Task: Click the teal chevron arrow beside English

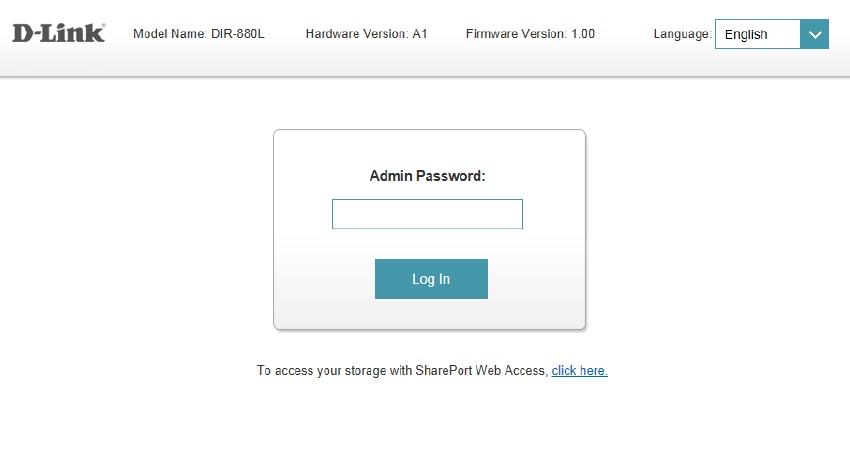Action: 814,34
